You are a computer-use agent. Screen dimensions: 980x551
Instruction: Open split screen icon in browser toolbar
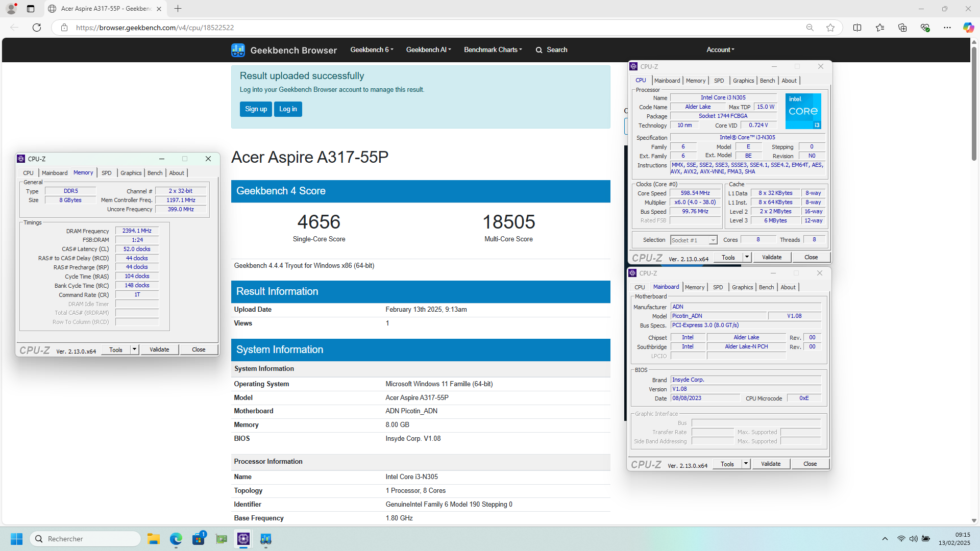click(857, 28)
